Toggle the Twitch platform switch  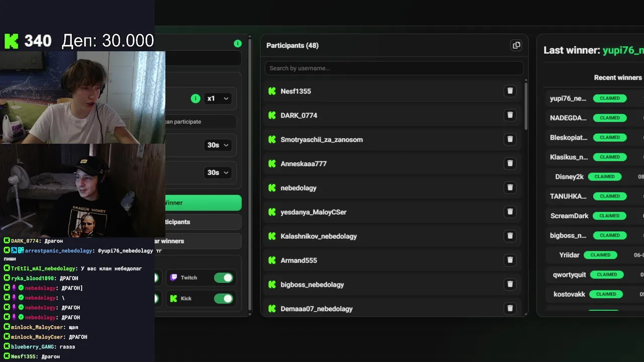click(x=223, y=278)
